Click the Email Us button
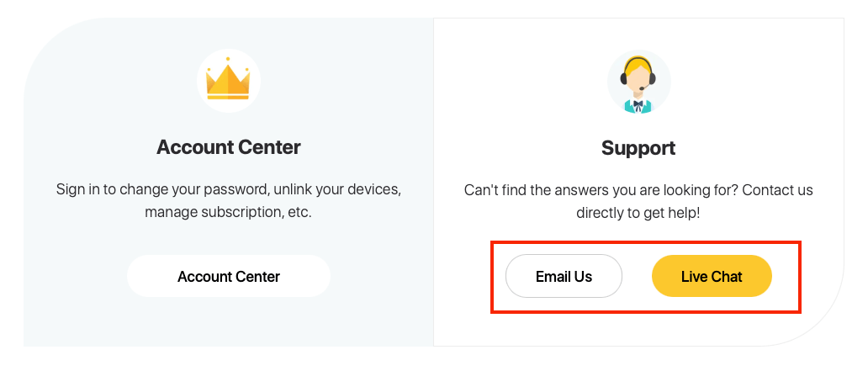The width and height of the screenshot is (868, 371). [564, 276]
